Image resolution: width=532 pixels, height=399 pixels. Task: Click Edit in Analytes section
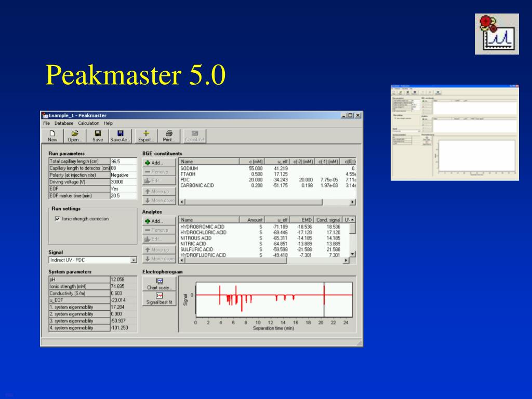(x=159, y=239)
